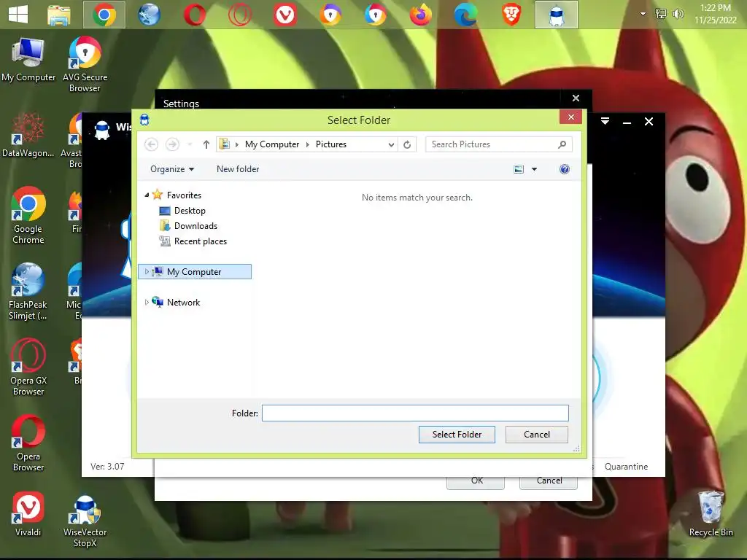The height and width of the screenshot is (560, 747).
Task: Open Opera browser on taskbar
Action: [x=194, y=15]
